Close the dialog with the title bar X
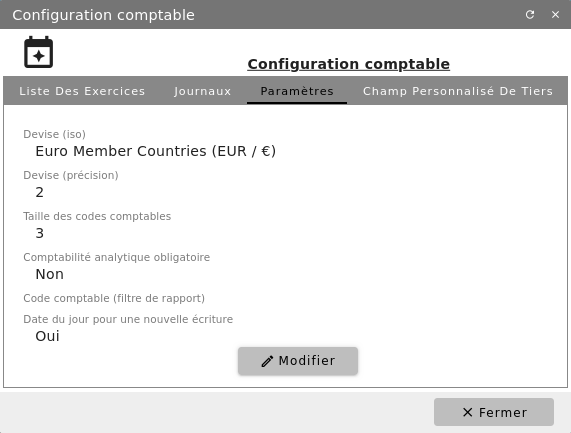The width and height of the screenshot is (571, 433). pyautogui.click(x=555, y=15)
